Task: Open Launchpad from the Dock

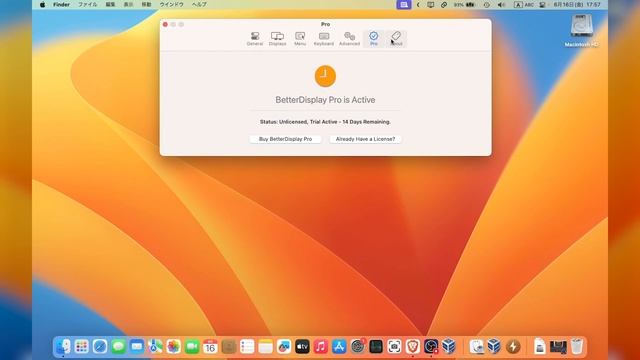Action: point(81,347)
